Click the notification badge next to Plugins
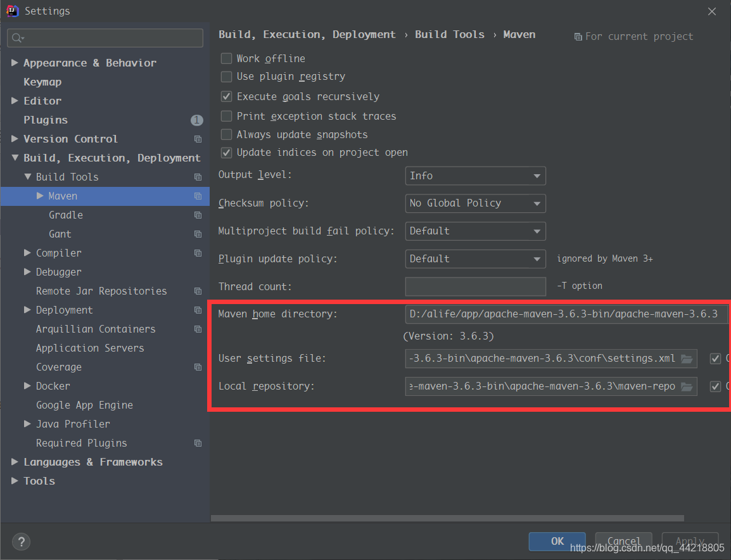This screenshot has height=560, width=731. coord(196,120)
